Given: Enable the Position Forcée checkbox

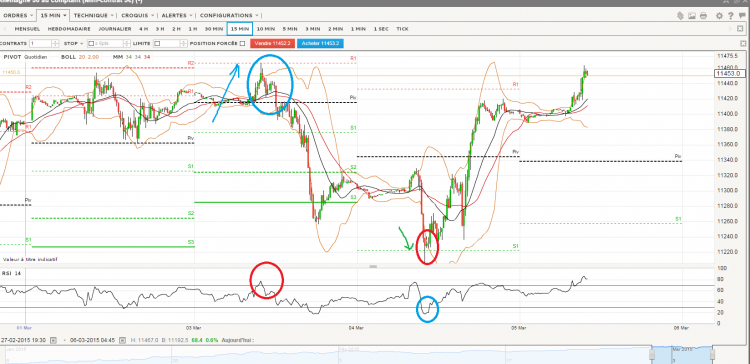Looking at the screenshot, I should tap(243, 44).
